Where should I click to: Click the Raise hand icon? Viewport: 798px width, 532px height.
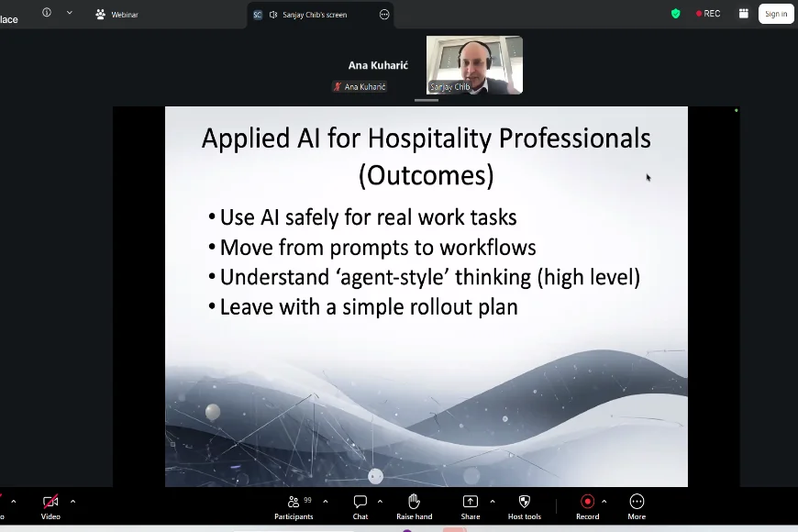tap(414, 502)
